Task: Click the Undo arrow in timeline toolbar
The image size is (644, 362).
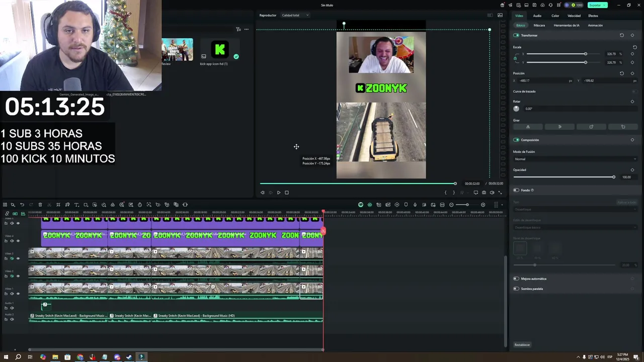Action: pyautogui.click(x=22, y=205)
